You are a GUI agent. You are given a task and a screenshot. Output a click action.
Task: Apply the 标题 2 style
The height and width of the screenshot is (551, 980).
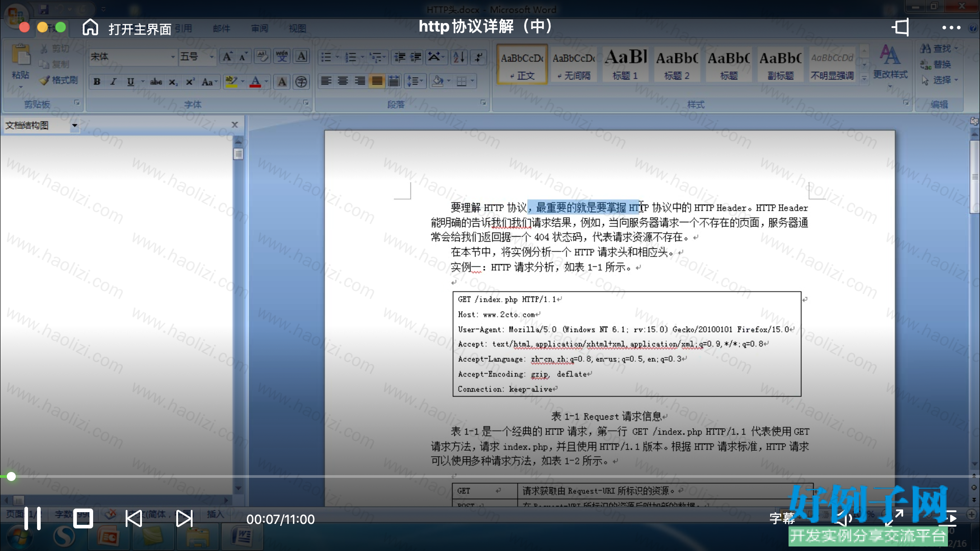click(x=677, y=65)
